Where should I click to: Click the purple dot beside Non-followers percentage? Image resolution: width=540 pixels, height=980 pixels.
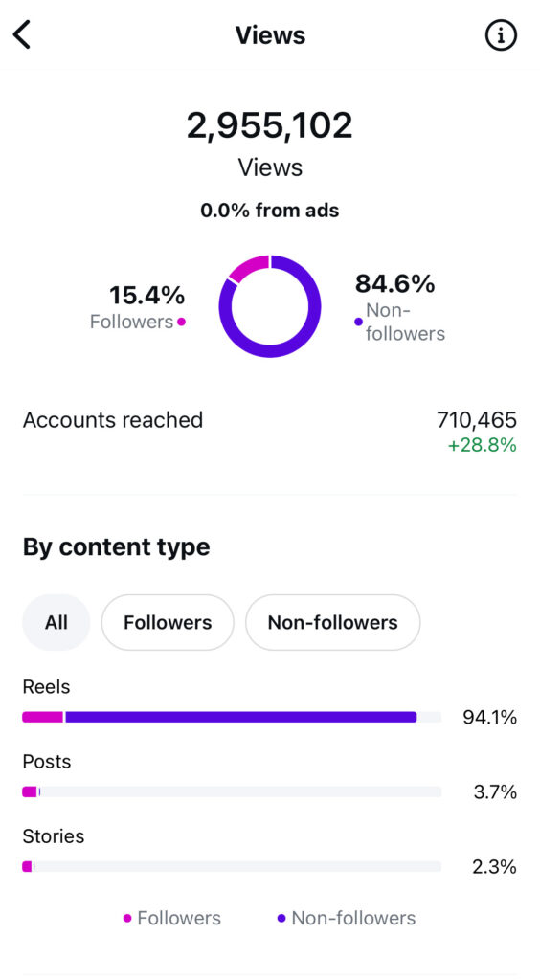(x=358, y=322)
